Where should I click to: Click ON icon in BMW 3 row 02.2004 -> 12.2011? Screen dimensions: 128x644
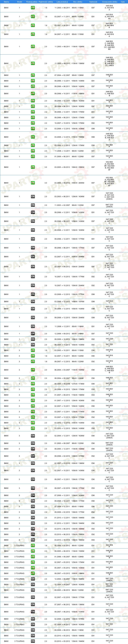tap(33, 436)
